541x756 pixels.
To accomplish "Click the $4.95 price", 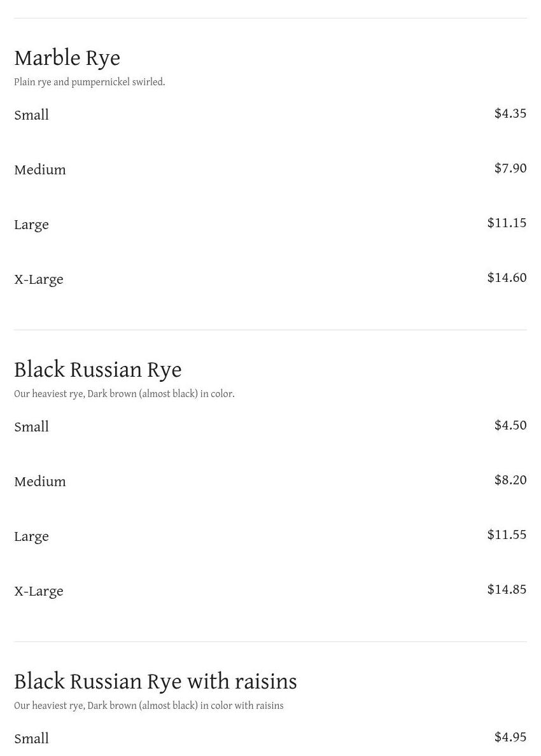I will point(510,737).
